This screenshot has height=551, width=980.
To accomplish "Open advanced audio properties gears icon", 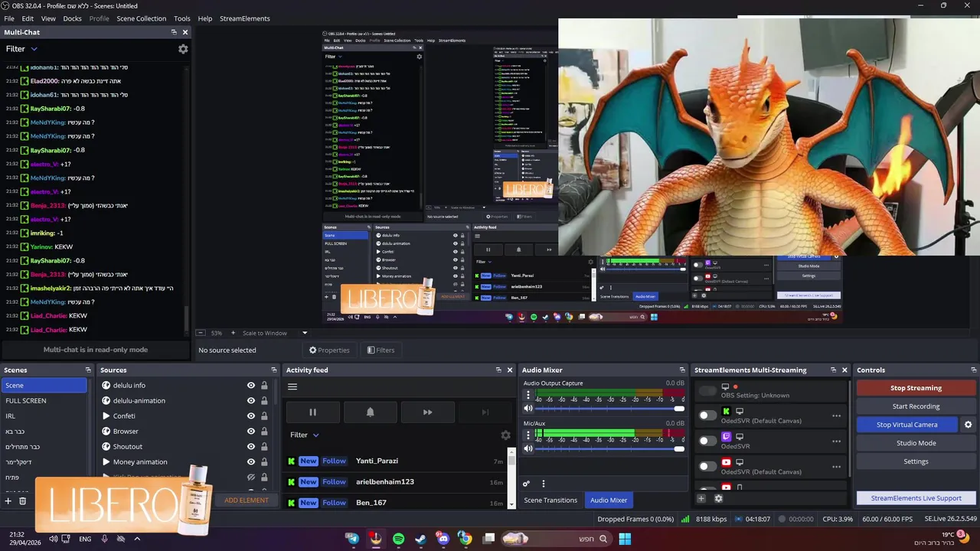I will pyautogui.click(x=526, y=484).
